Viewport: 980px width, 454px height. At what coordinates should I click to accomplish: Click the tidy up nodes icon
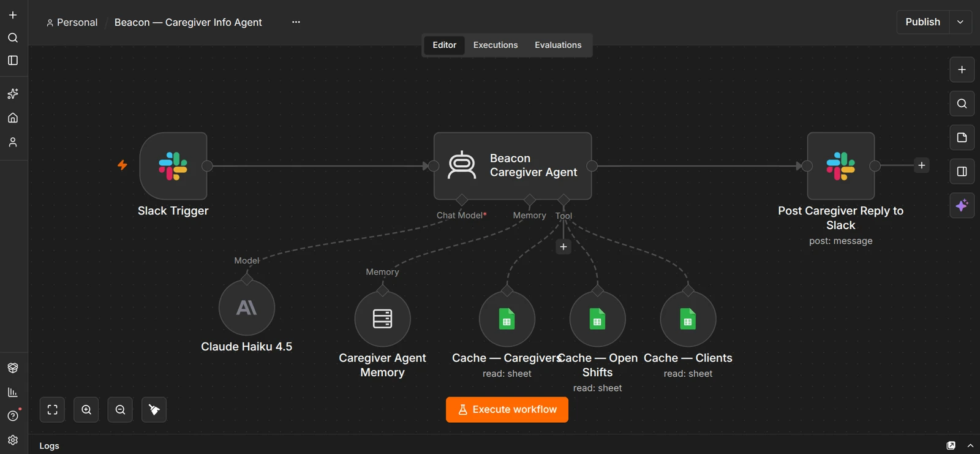click(154, 410)
